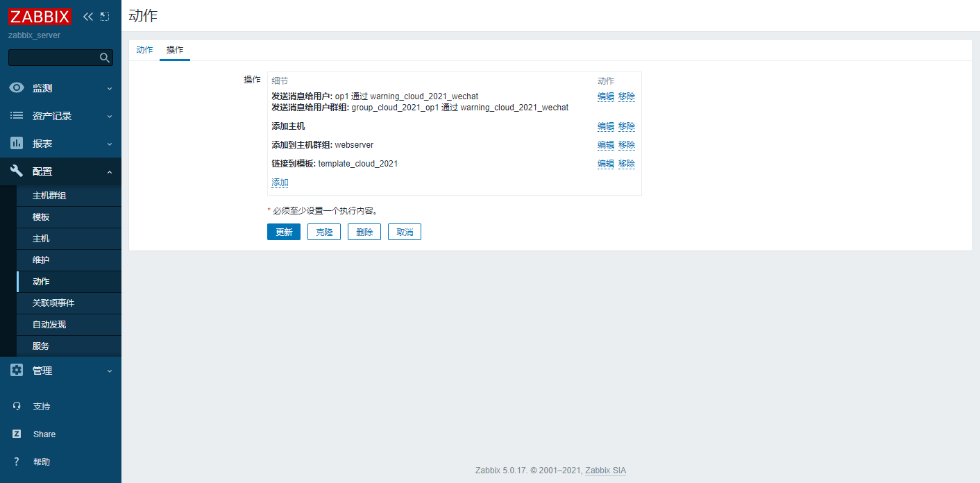This screenshot has width=980, height=483.
Task: Collapse the 配置 section chevron
Action: pyautogui.click(x=110, y=172)
